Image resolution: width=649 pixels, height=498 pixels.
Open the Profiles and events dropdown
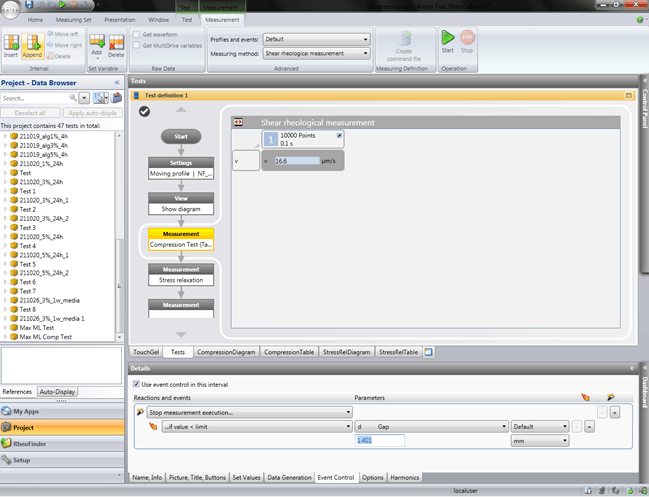pyautogui.click(x=364, y=39)
